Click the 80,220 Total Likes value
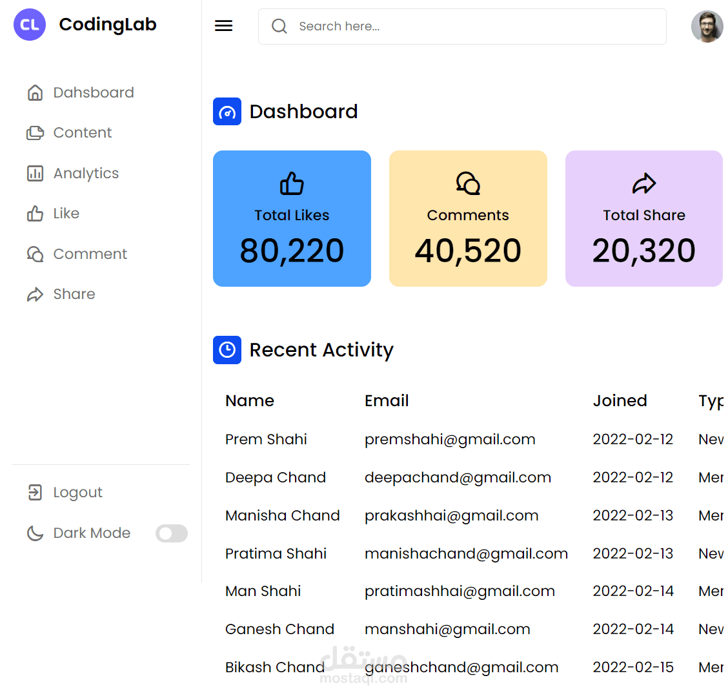 tap(292, 251)
